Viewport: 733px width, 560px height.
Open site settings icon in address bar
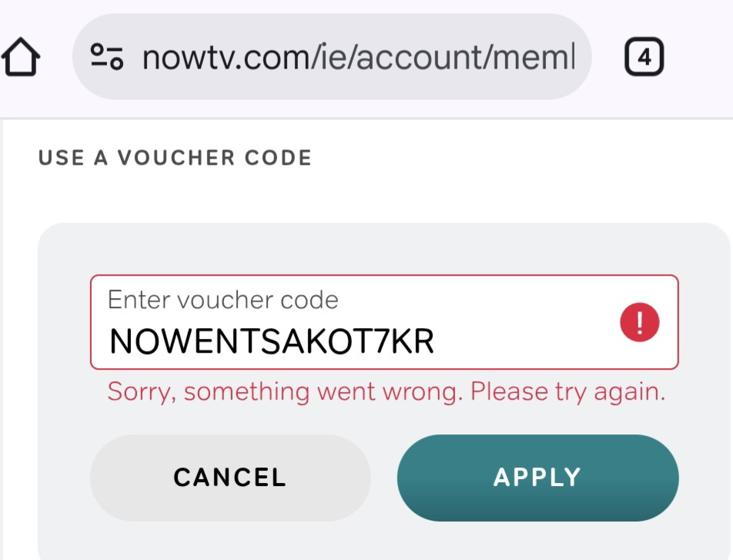click(x=106, y=56)
